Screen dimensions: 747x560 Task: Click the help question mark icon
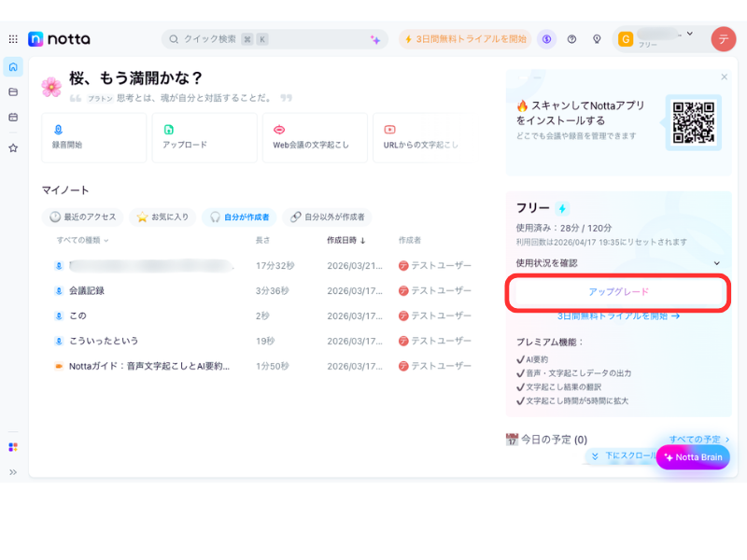[571, 39]
